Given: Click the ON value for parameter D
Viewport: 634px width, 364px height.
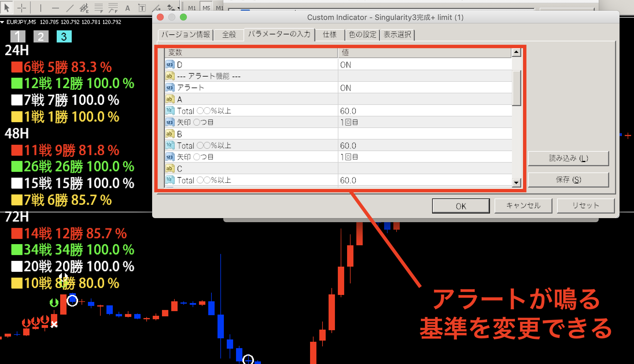Looking at the screenshot, I should tap(425, 65).
